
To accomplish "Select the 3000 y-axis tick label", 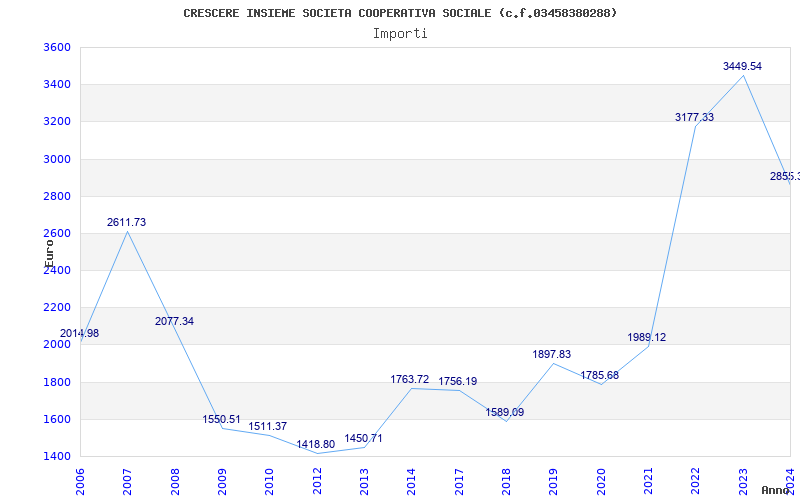I will click(58, 159).
